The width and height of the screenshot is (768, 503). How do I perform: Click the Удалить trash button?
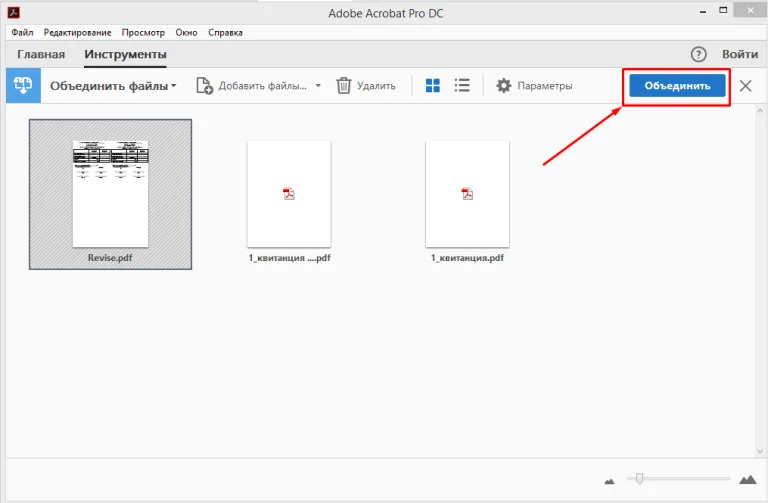[366, 86]
